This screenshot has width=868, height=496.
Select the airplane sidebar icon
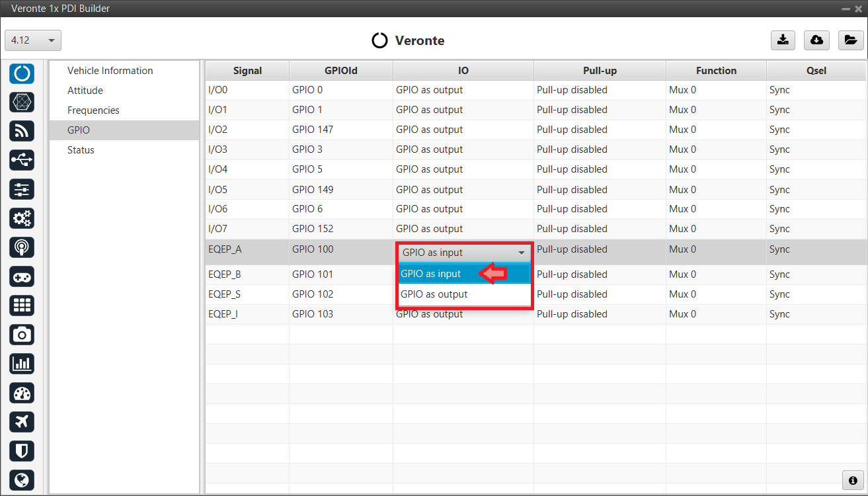point(22,422)
